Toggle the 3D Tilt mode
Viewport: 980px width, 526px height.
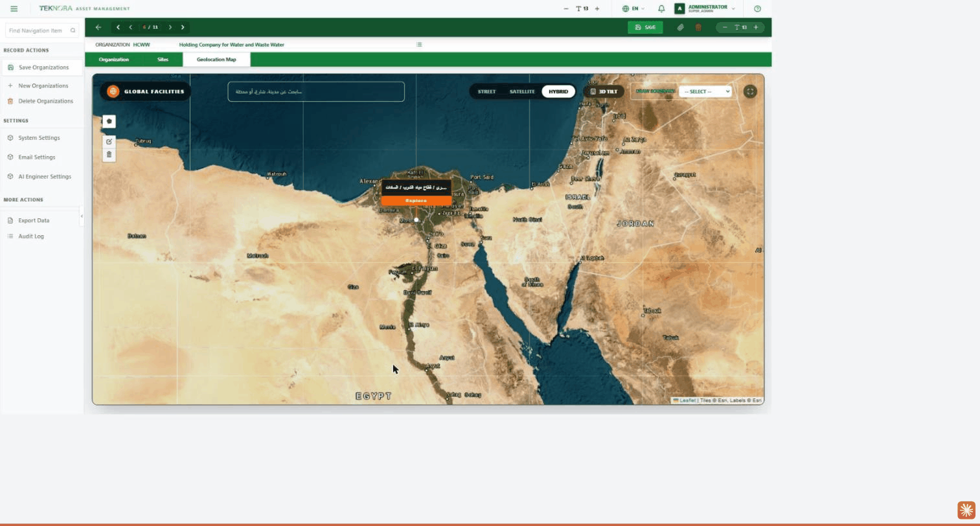[604, 91]
